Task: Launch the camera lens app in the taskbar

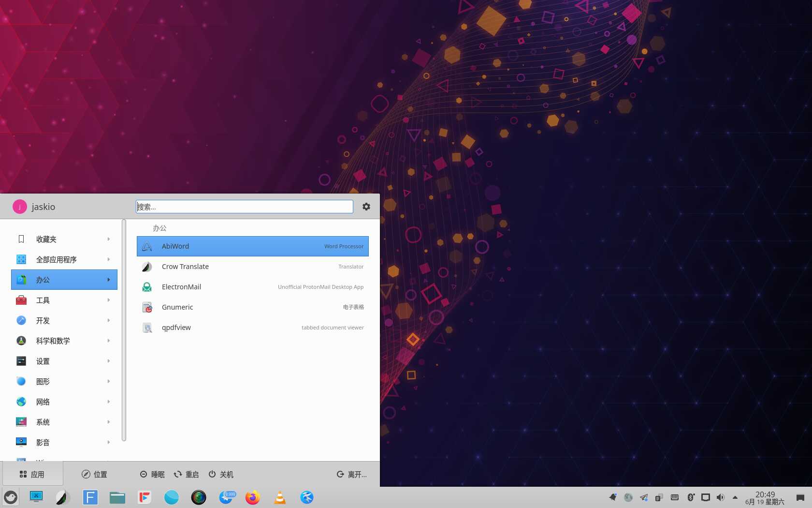Action: tap(199, 497)
